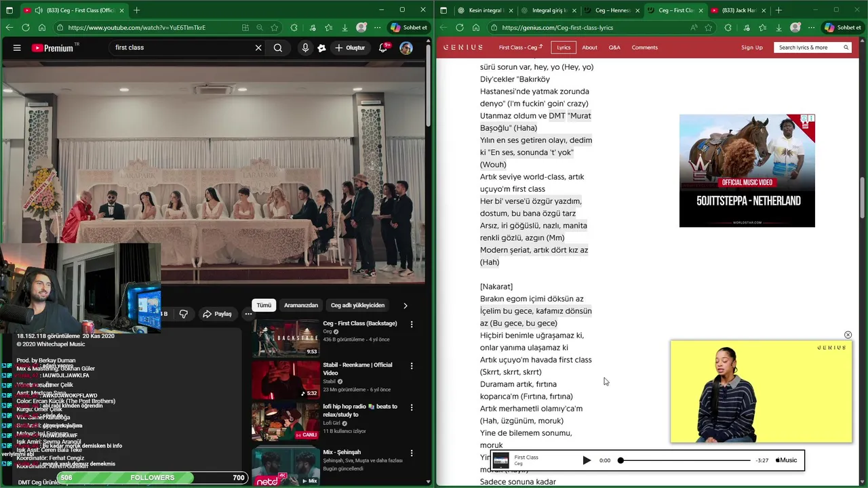The height and width of the screenshot is (488, 868).
Task: Click the Oluştur create button
Action: pyautogui.click(x=350, y=48)
